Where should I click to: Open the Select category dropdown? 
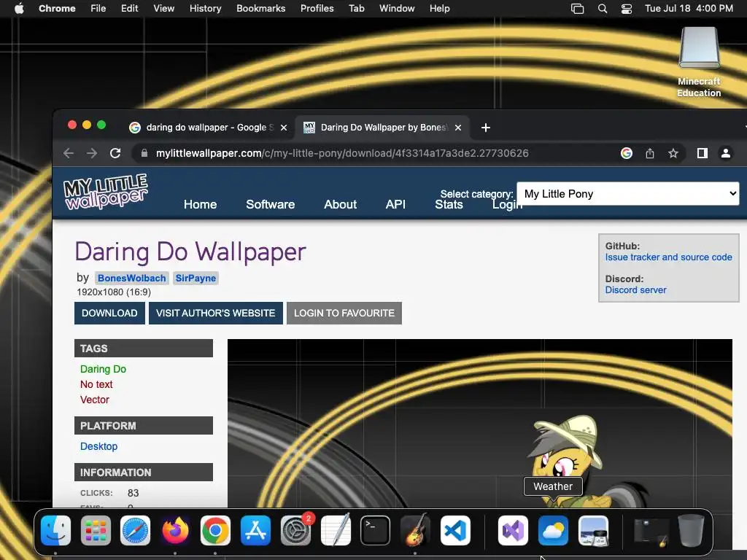coord(628,194)
